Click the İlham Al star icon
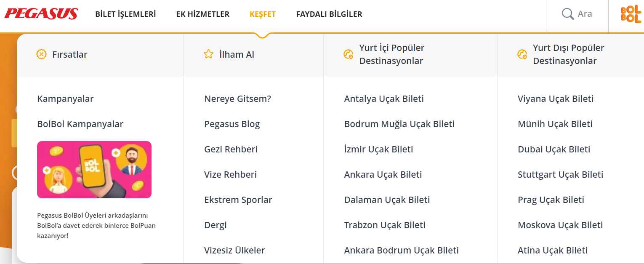 click(208, 54)
